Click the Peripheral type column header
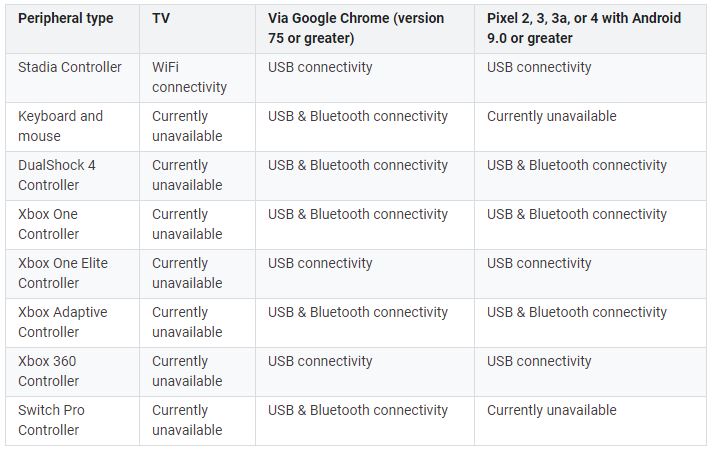Viewport: 716px width, 461px height. 66,18
